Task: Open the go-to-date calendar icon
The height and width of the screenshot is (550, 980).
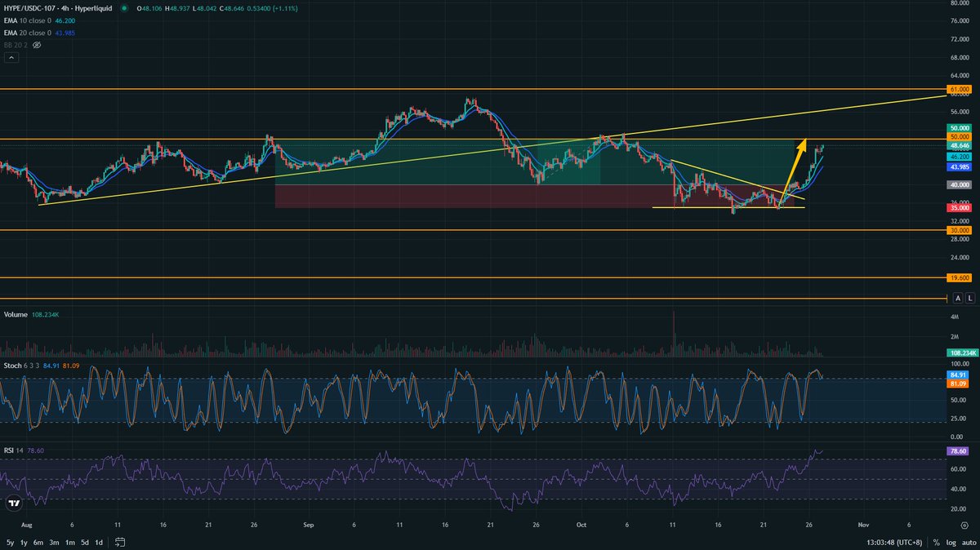Action: (119, 542)
